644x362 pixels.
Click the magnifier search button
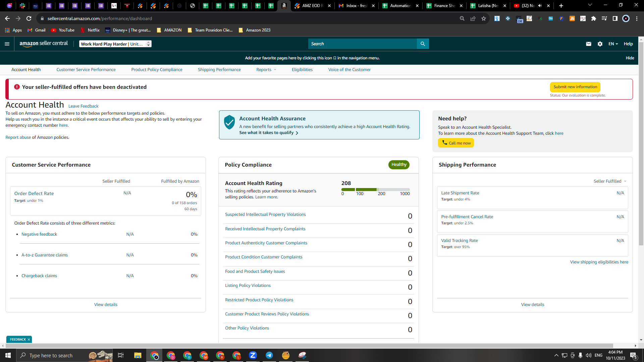[x=423, y=44]
